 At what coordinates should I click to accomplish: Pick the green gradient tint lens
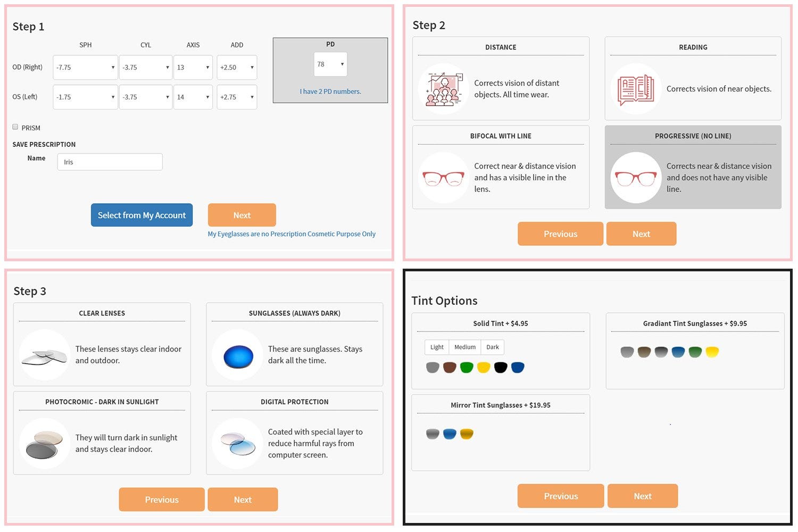coord(695,352)
